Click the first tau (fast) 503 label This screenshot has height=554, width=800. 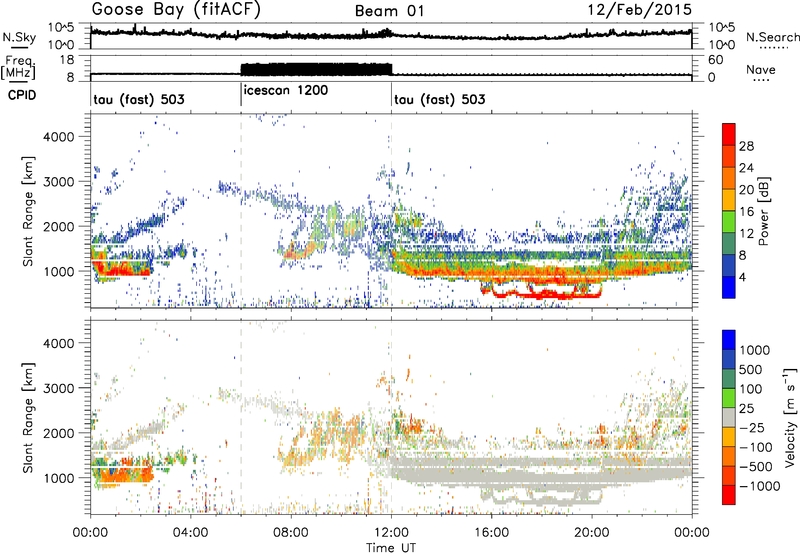click(x=139, y=99)
